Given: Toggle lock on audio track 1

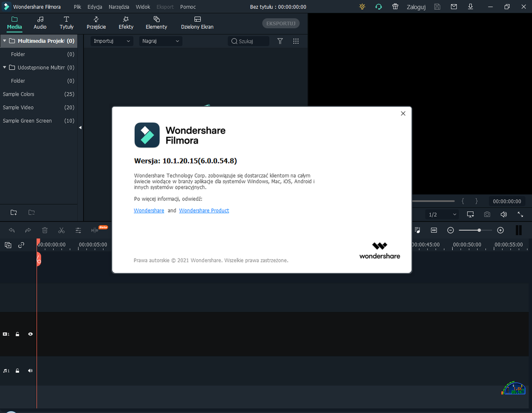Looking at the screenshot, I should coord(18,371).
